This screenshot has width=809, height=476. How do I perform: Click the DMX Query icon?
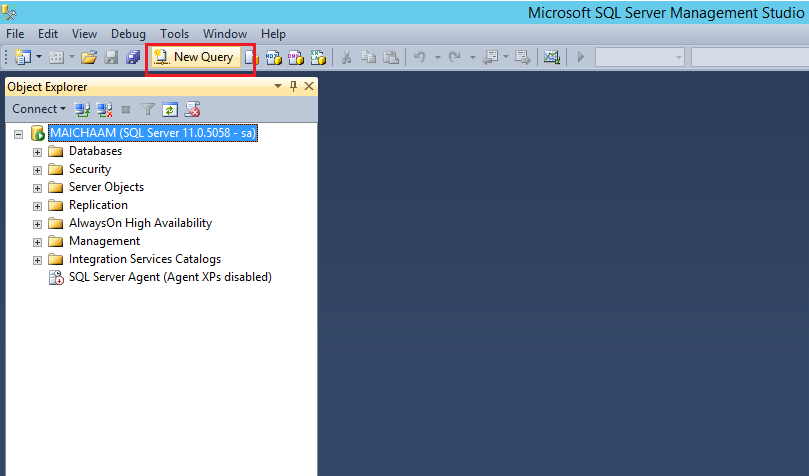(x=296, y=57)
